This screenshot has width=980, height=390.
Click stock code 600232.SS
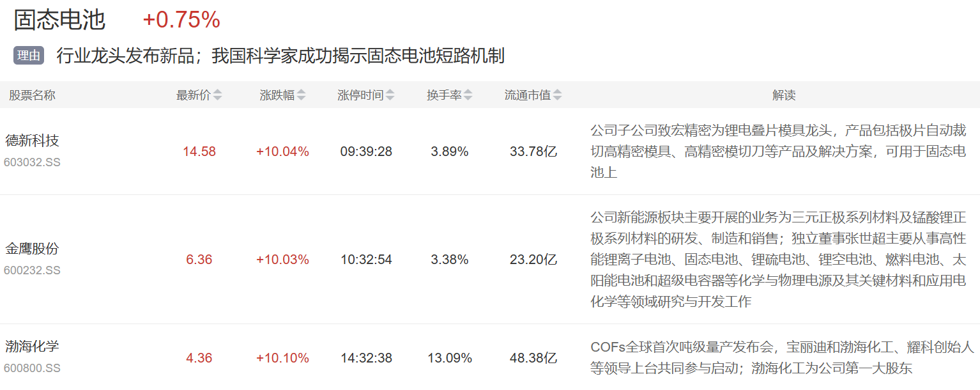[x=32, y=270]
